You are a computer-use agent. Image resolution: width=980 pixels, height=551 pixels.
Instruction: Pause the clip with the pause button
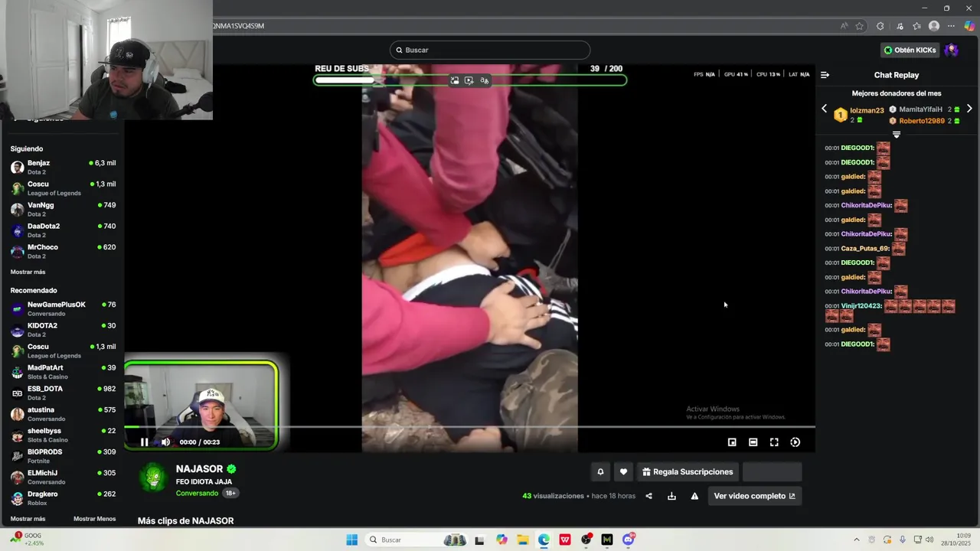tap(144, 442)
